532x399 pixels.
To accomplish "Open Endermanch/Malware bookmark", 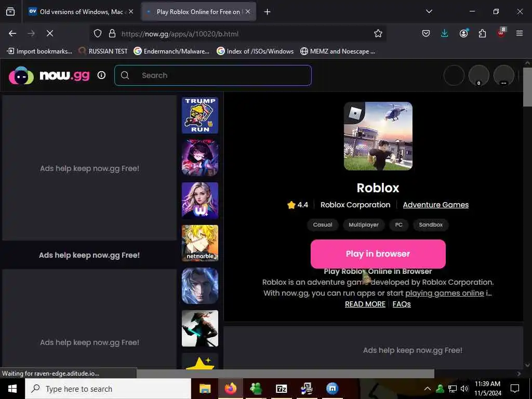I will [x=171, y=51].
